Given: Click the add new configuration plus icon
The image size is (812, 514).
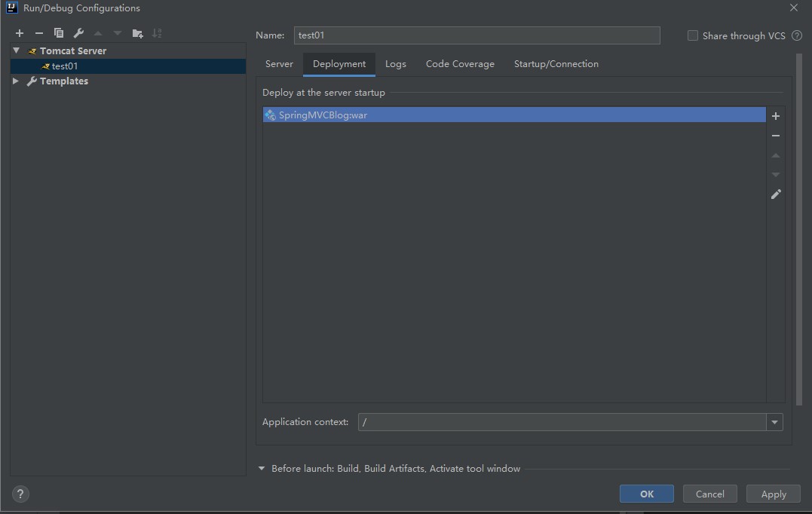Looking at the screenshot, I should click(x=20, y=33).
